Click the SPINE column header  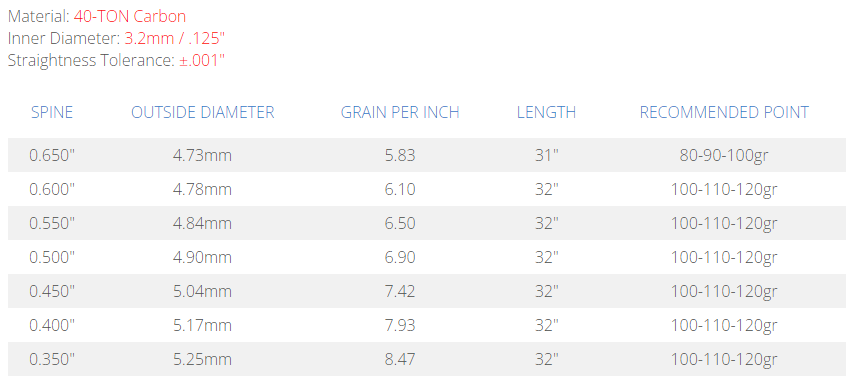pyautogui.click(x=52, y=112)
